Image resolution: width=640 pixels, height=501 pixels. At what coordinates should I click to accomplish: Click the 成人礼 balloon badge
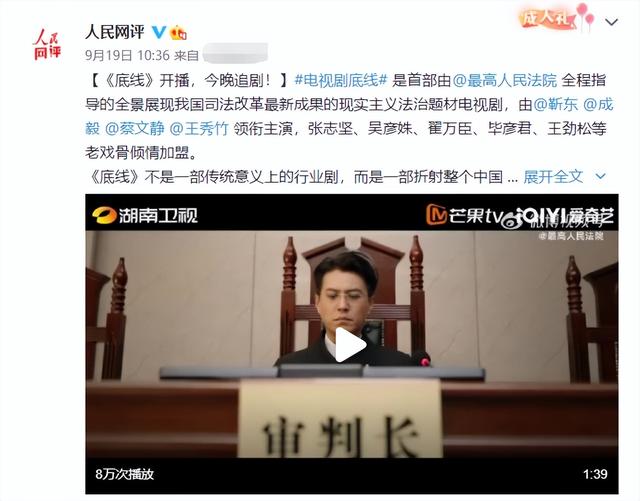pyautogui.click(x=557, y=17)
